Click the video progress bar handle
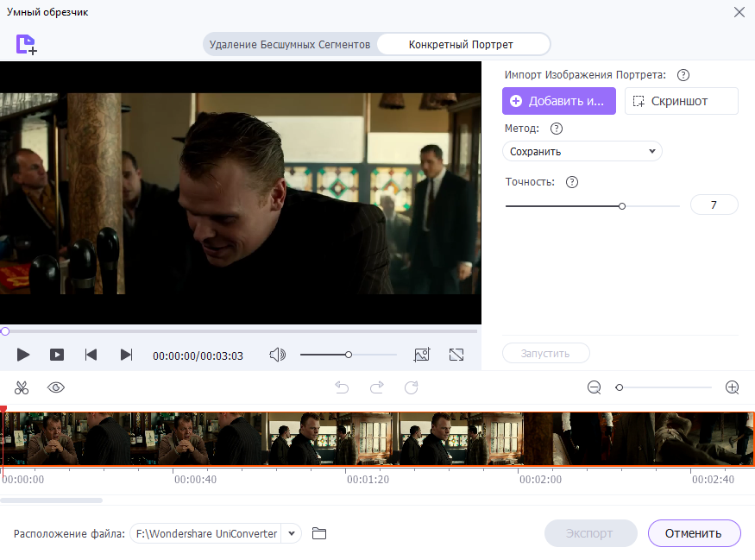The height and width of the screenshot is (560, 755). pyautogui.click(x=5, y=331)
